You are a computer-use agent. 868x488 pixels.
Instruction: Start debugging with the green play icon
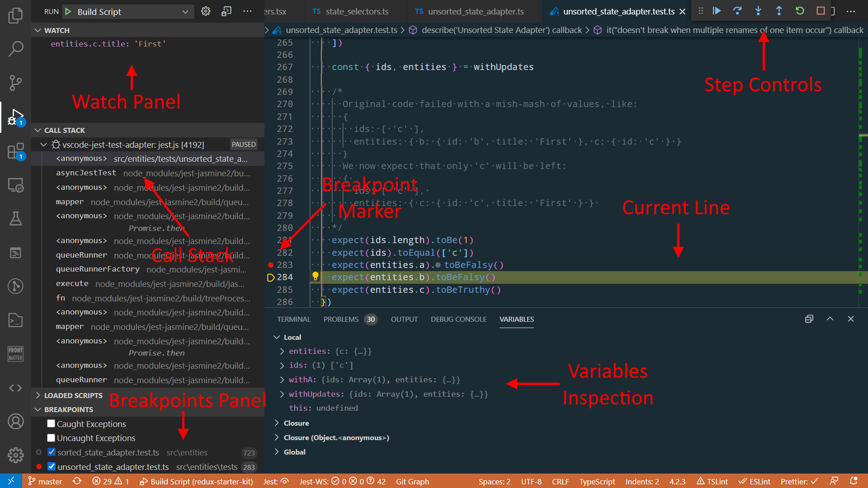68,12
